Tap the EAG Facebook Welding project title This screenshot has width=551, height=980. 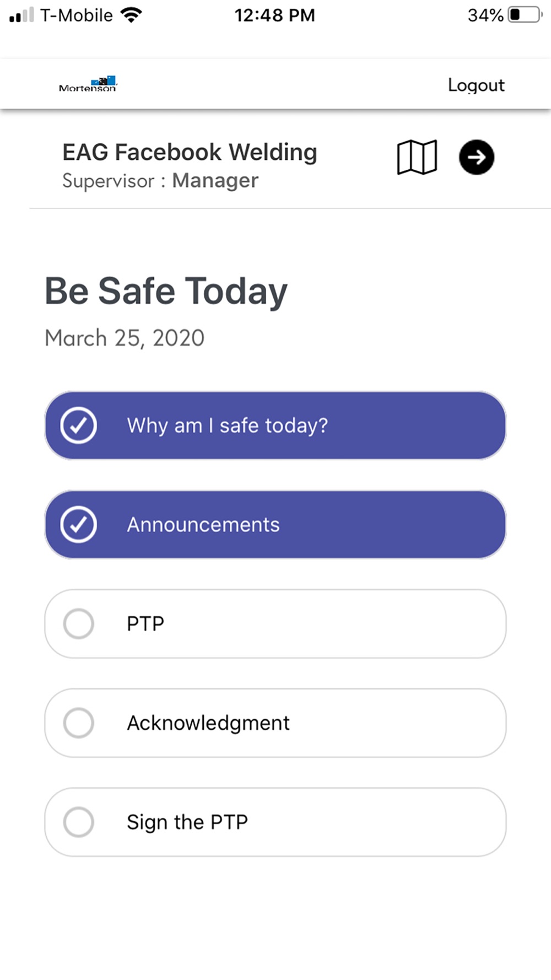[x=190, y=153]
